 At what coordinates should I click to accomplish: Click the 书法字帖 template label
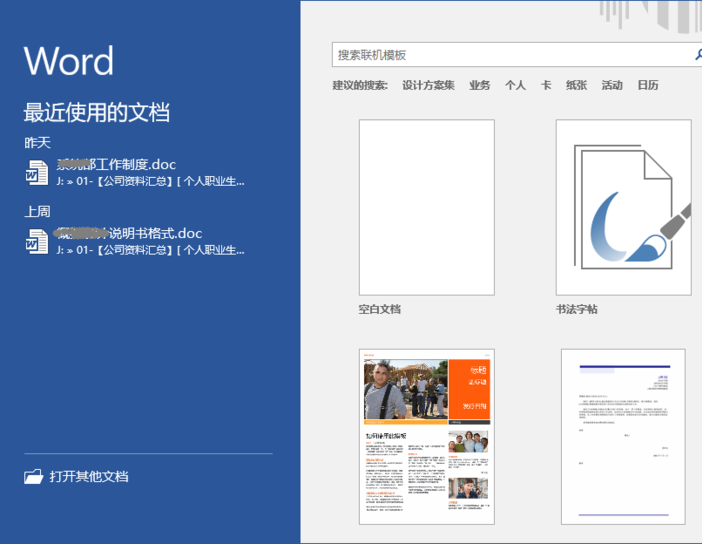coord(577,310)
